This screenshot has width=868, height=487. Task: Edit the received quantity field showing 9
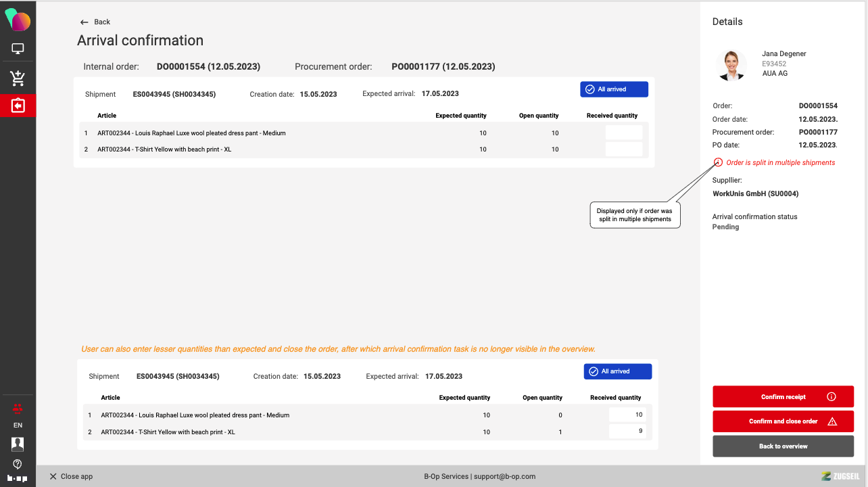tap(627, 432)
